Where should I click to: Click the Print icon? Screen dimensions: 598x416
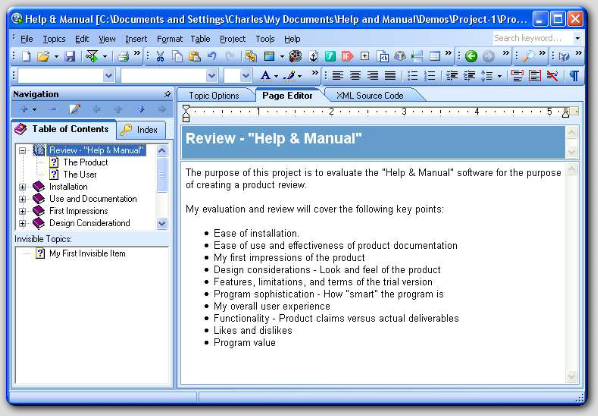(123, 56)
